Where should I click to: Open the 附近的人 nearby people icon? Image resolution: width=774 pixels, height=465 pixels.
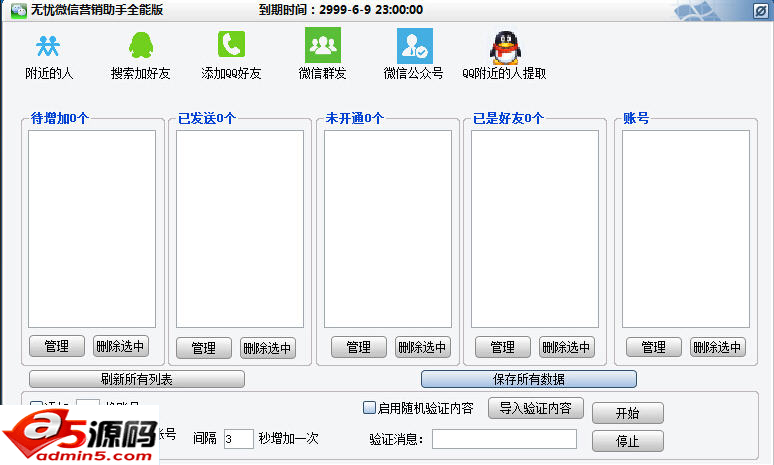click(48, 46)
